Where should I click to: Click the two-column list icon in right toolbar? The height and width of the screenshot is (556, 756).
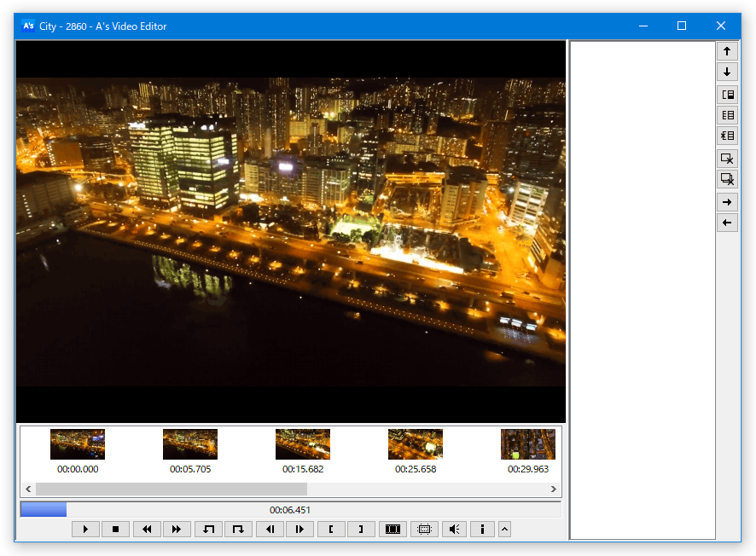pos(727,115)
